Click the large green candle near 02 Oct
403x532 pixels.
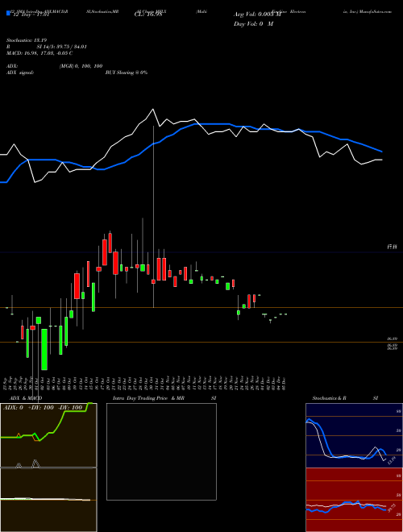[44, 349]
